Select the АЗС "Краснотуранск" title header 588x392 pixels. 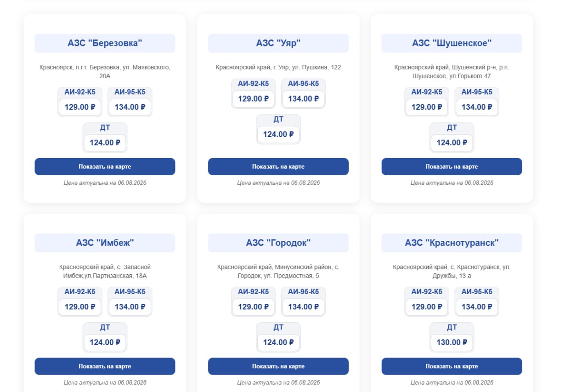pos(452,243)
